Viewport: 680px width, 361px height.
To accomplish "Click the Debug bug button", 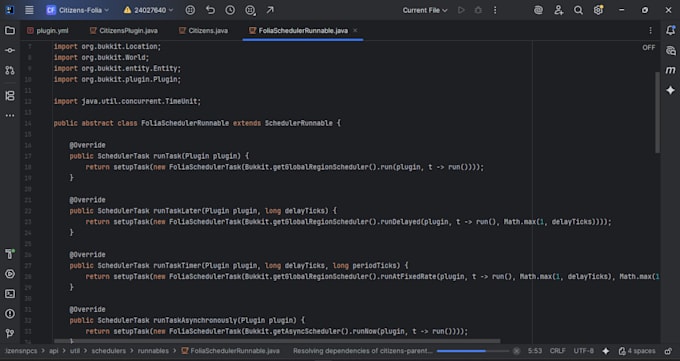I will [478, 10].
